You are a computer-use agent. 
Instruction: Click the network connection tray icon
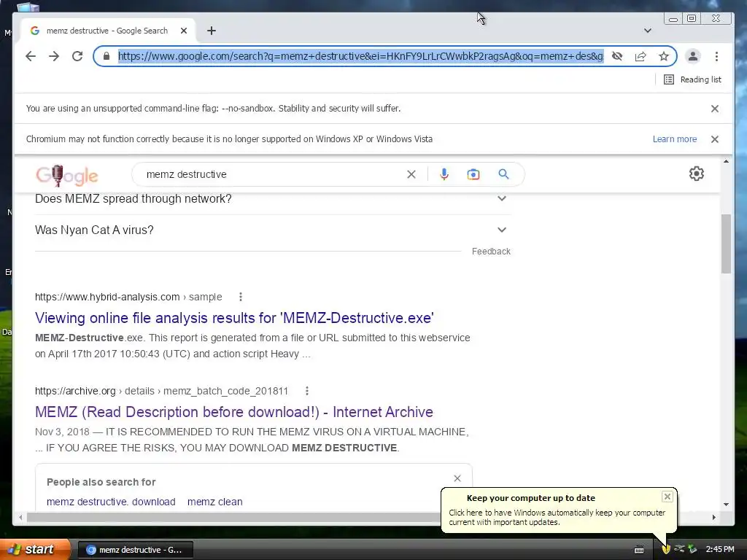pos(679,549)
